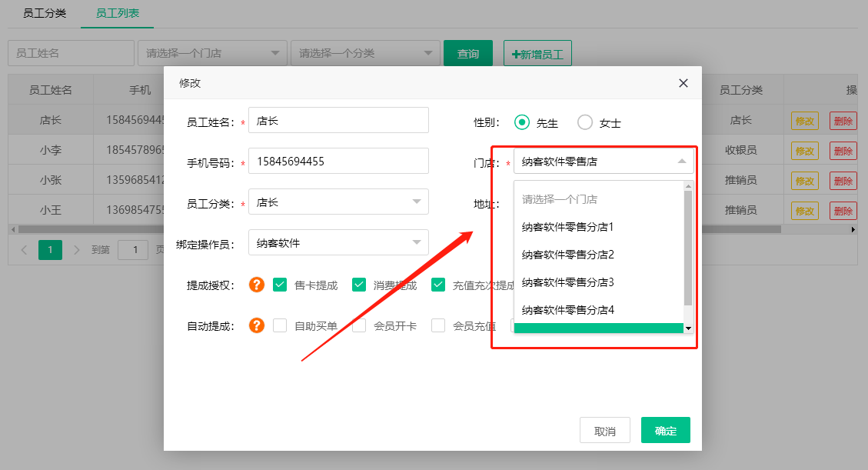Click the help icon beside 提成授权

(x=257, y=285)
